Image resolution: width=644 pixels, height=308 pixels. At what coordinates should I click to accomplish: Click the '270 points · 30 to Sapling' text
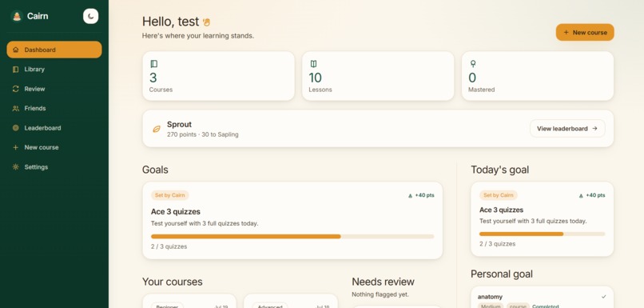(202, 134)
